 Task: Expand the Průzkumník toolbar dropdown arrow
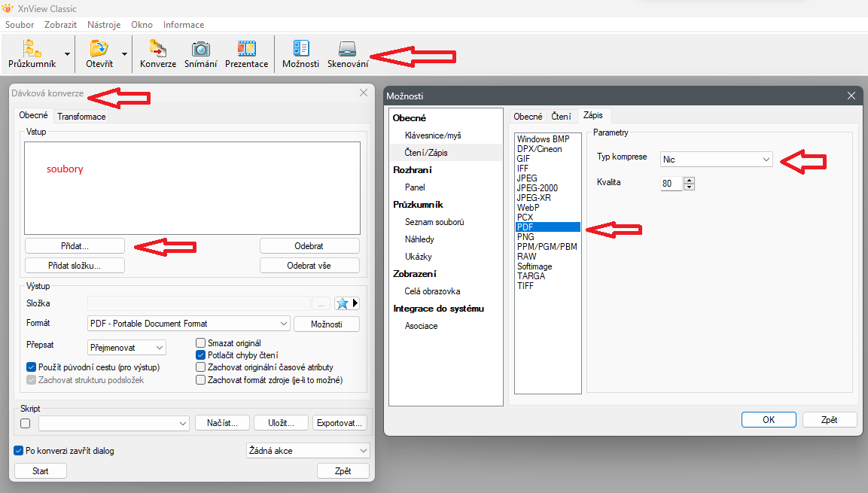click(x=67, y=54)
